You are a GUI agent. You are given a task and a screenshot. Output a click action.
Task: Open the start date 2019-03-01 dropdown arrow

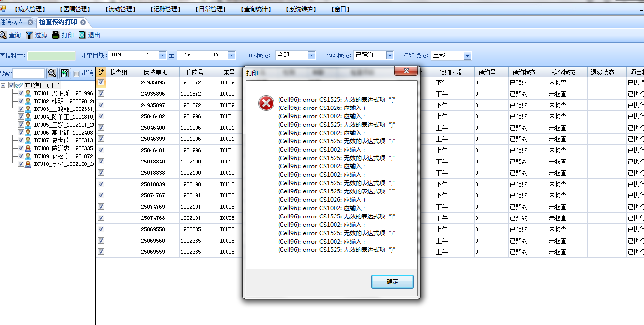click(162, 55)
